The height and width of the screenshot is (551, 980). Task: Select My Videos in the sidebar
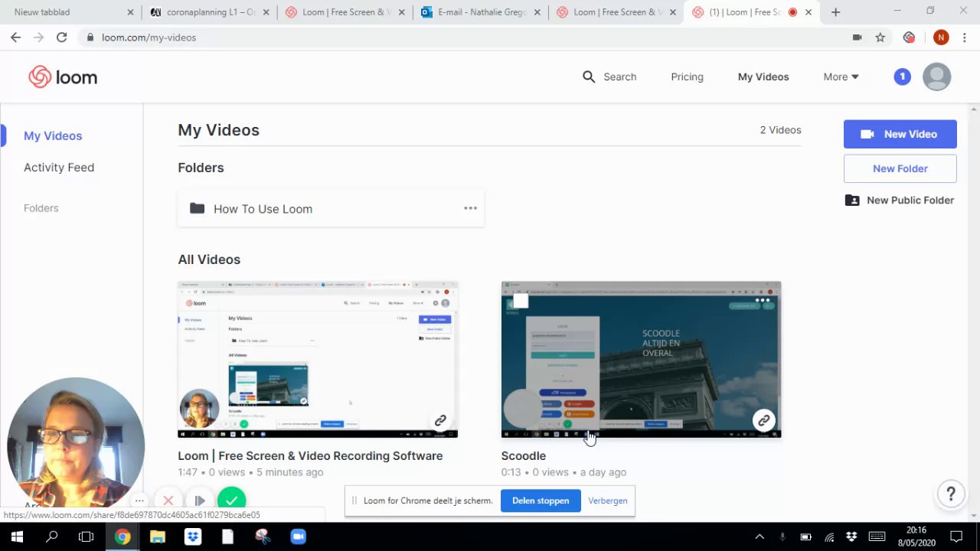(x=53, y=135)
